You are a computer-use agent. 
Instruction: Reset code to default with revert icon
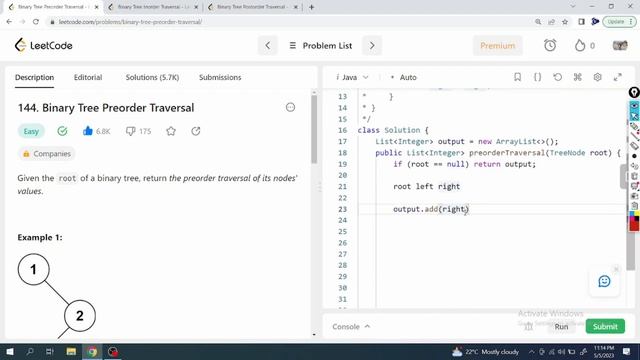558,77
